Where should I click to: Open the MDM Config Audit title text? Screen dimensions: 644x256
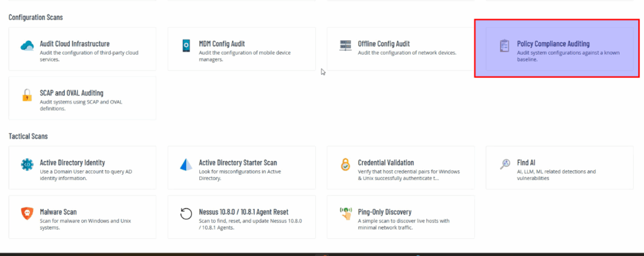click(221, 44)
